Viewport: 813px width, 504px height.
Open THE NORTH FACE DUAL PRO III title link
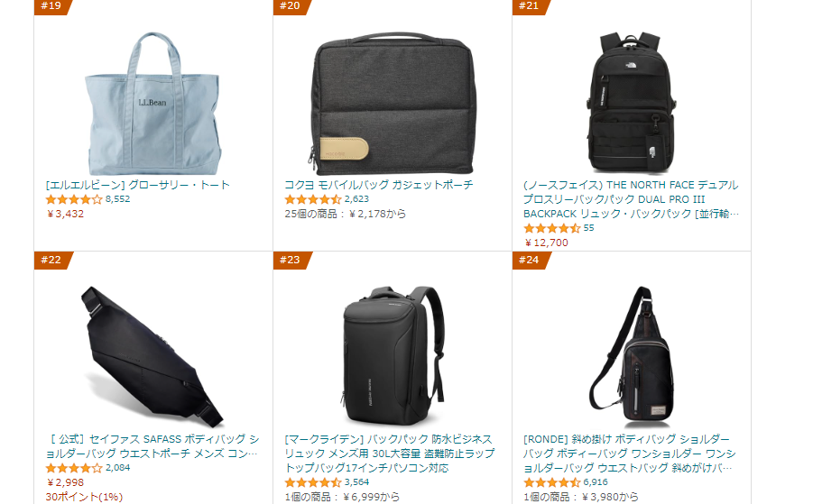[631, 199]
